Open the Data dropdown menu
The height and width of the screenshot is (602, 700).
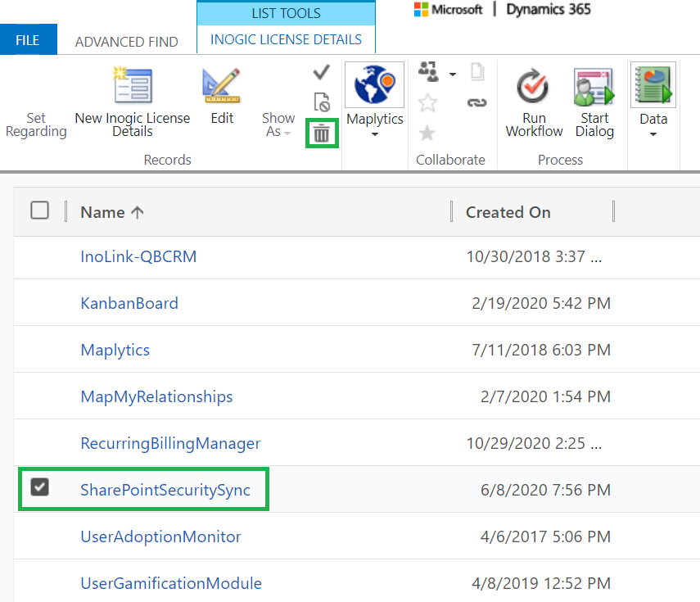pos(653,101)
